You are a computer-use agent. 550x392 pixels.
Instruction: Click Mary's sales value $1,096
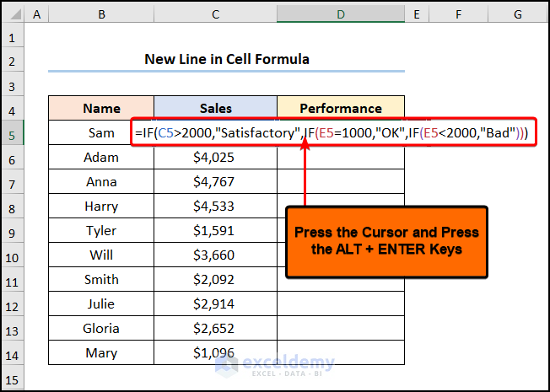pyautogui.click(x=216, y=353)
